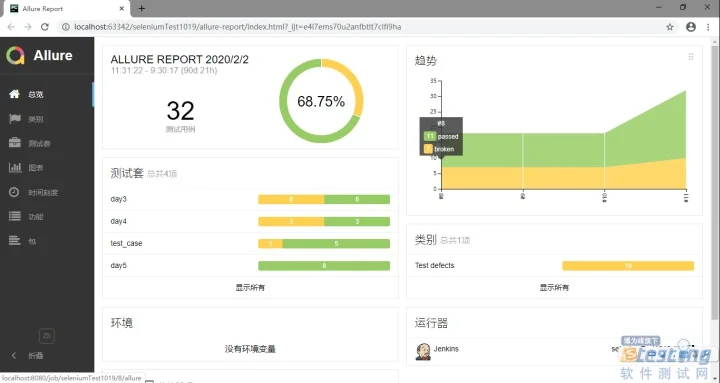Click the address bar URL
The height and width of the screenshot is (383, 720).
coord(238,27)
